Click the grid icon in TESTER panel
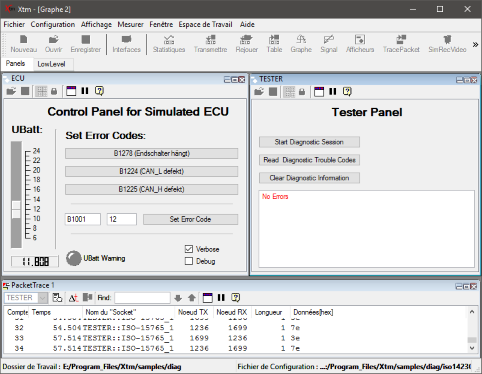482x374 pixels. 289,92
